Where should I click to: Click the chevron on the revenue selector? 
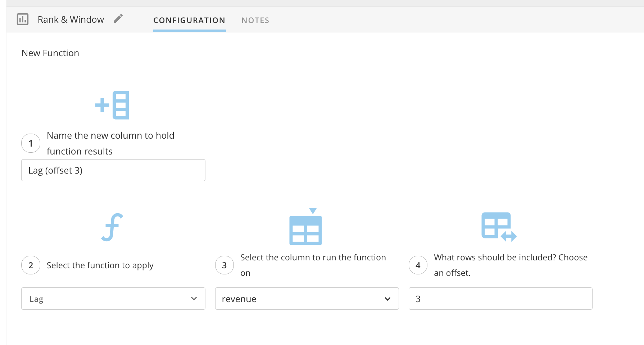coord(387,299)
